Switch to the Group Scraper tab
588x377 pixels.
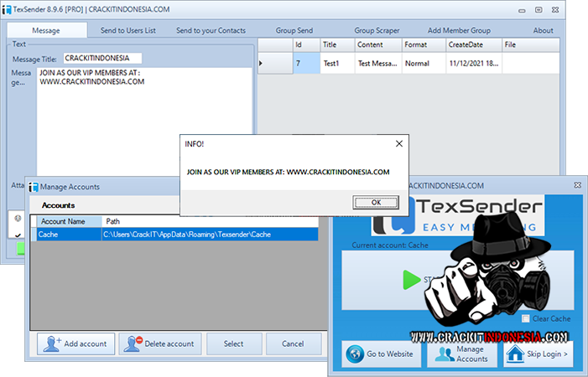377,30
